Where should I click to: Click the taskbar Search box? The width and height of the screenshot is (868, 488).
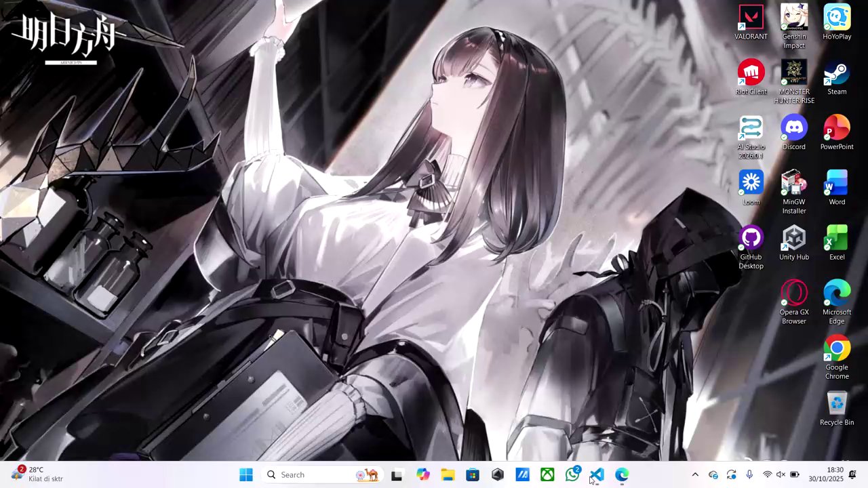tap(321, 475)
